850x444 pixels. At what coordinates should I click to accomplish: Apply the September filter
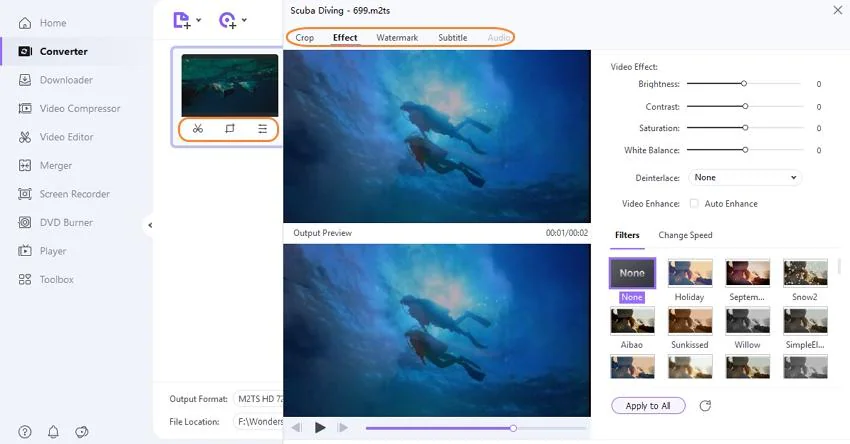click(748, 273)
